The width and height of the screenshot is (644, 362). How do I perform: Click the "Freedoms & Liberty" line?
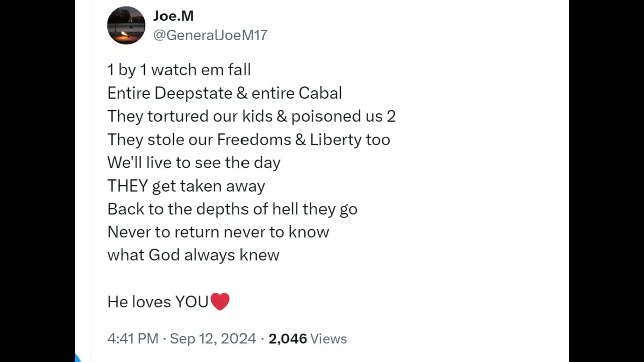[x=249, y=139]
